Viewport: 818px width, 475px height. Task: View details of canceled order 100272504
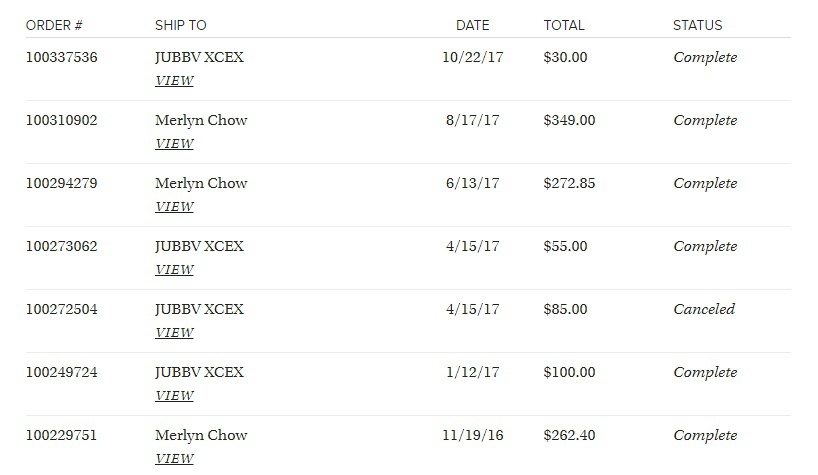pyautogui.click(x=174, y=333)
